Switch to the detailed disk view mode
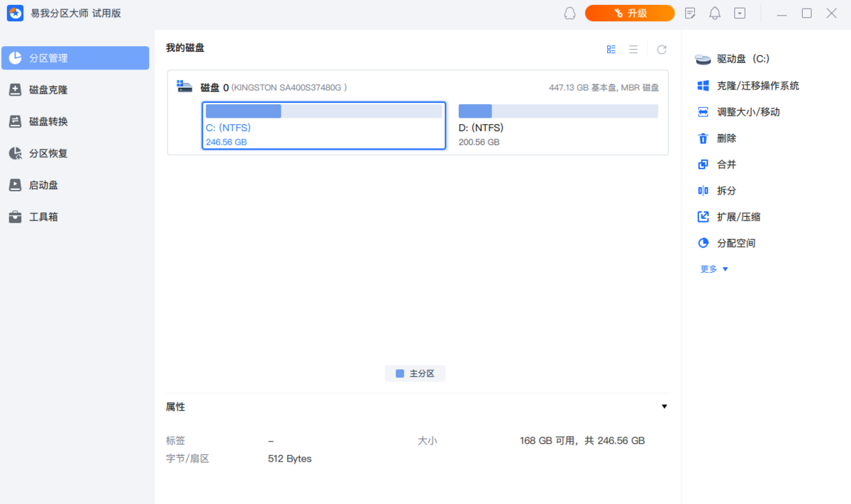This screenshot has height=504, width=851. [611, 50]
